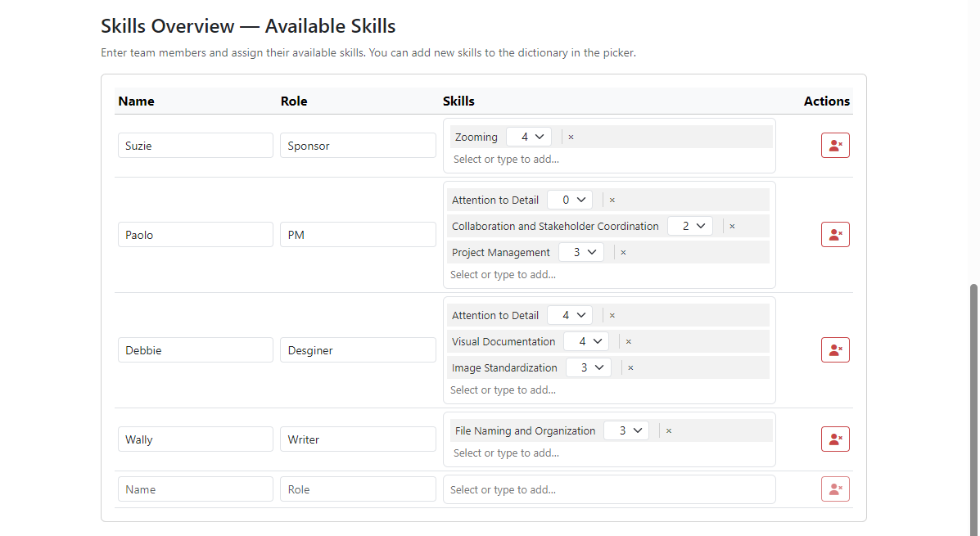This screenshot has height=536, width=980.
Task: Remove team member Debbie
Action: point(835,350)
